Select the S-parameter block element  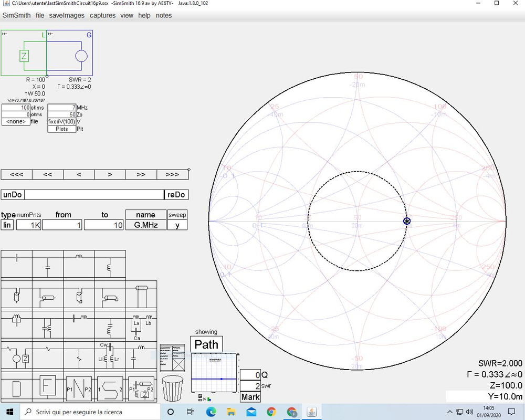coord(110,389)
